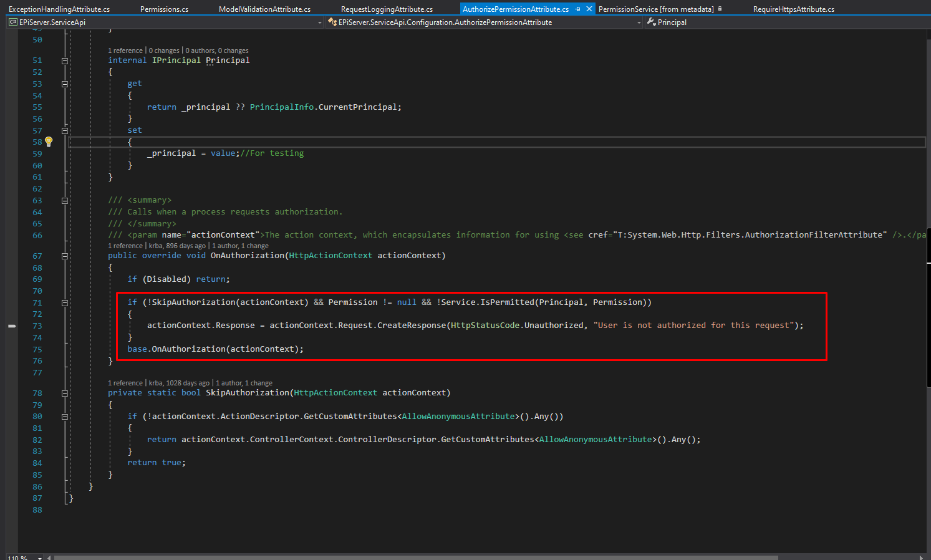Open the 110 % zoom level dropdown
Image resolution: width=931 pixels, height=560 pixels.
pos(40,558)
